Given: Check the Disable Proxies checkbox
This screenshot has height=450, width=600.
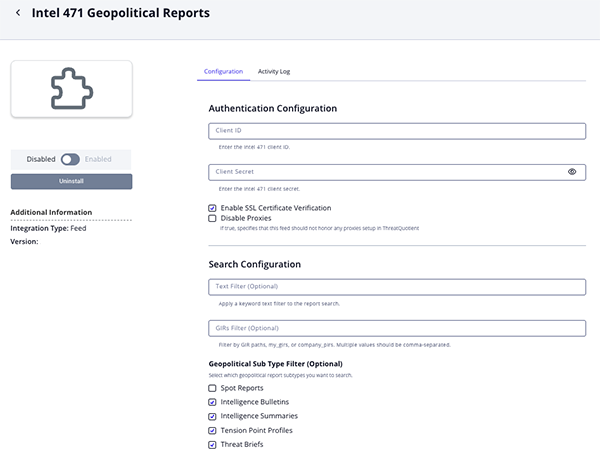Looking at the screenshot, I should pos(212,218).
